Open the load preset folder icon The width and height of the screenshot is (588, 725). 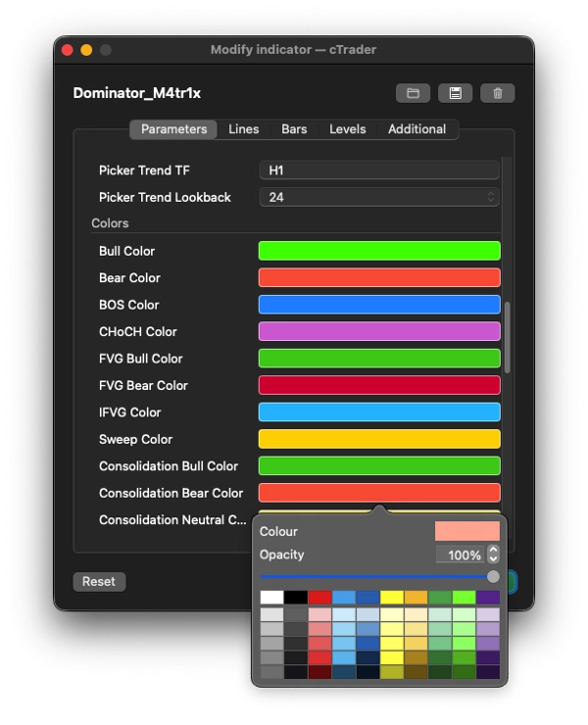pos(413,93)
